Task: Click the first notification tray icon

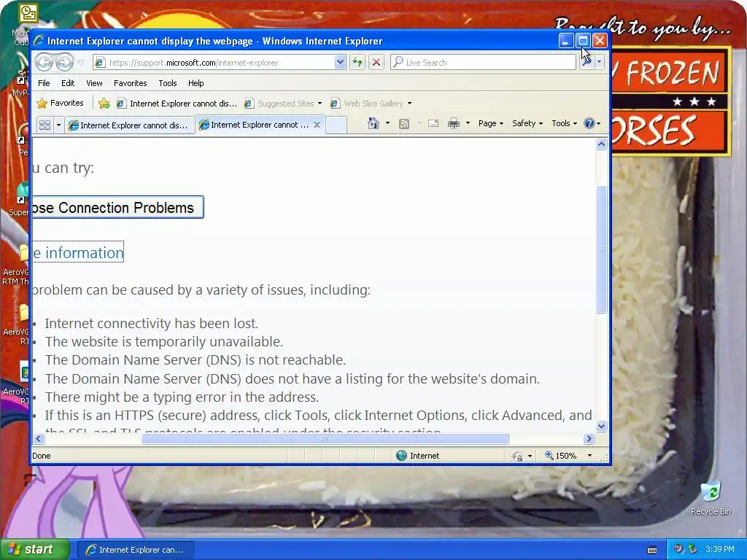Action: 679,550
